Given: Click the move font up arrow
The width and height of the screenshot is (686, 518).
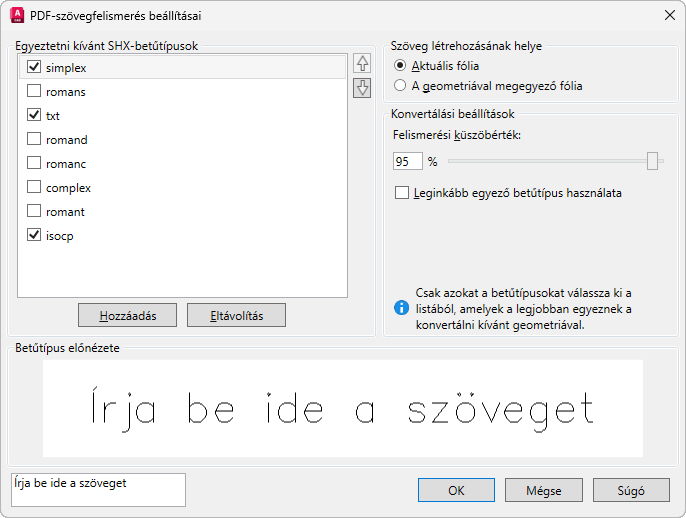Looking at the screenshot, I should pos(362,66).
